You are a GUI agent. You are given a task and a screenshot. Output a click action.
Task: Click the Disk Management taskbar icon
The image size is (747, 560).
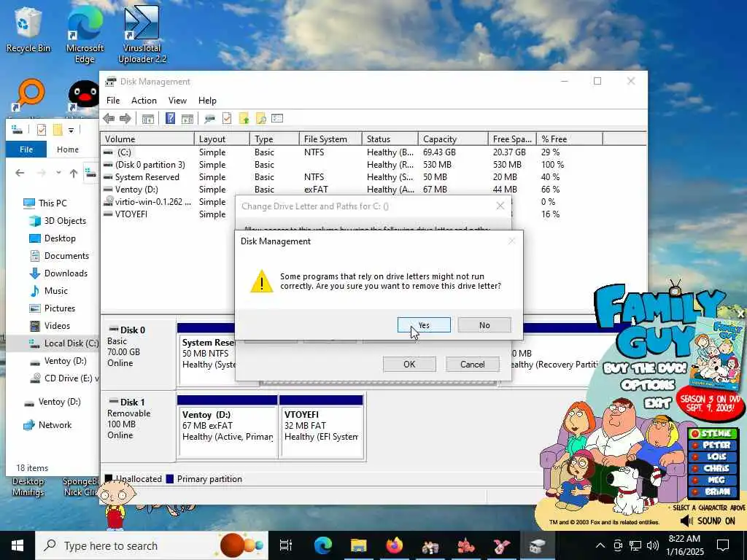coord(537,545)
